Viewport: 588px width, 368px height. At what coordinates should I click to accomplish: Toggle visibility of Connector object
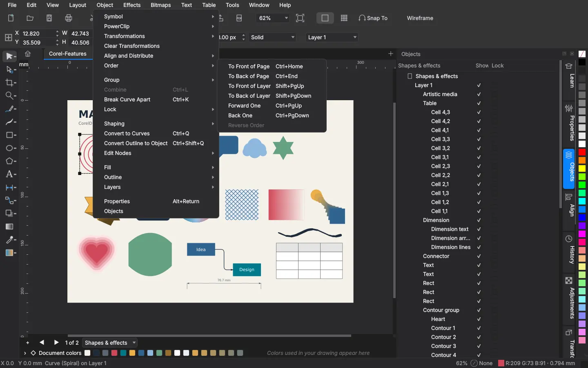coord(479,256)
